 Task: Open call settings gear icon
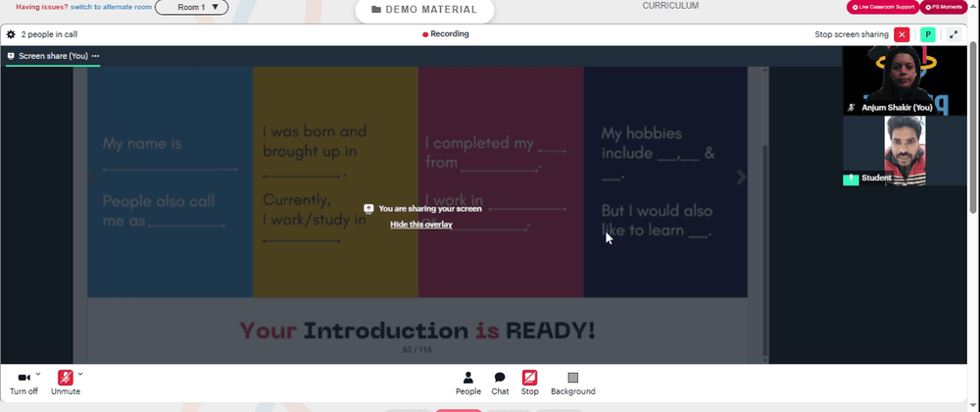11,34
